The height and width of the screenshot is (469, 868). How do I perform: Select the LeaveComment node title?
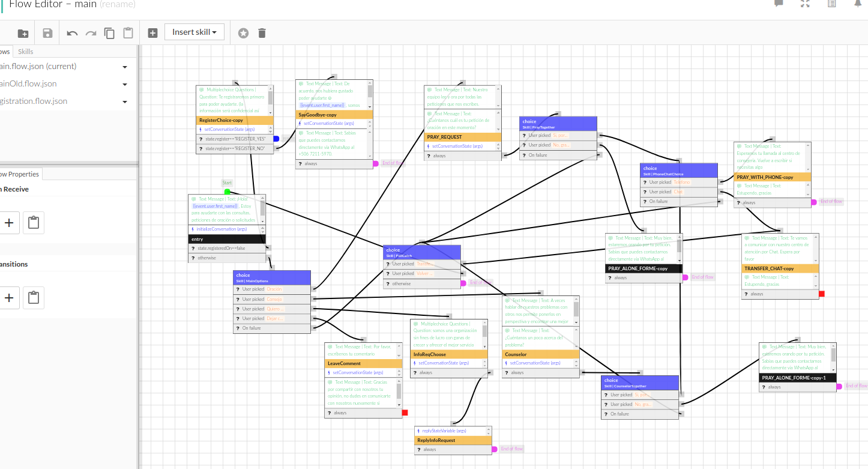pos(363,363)
